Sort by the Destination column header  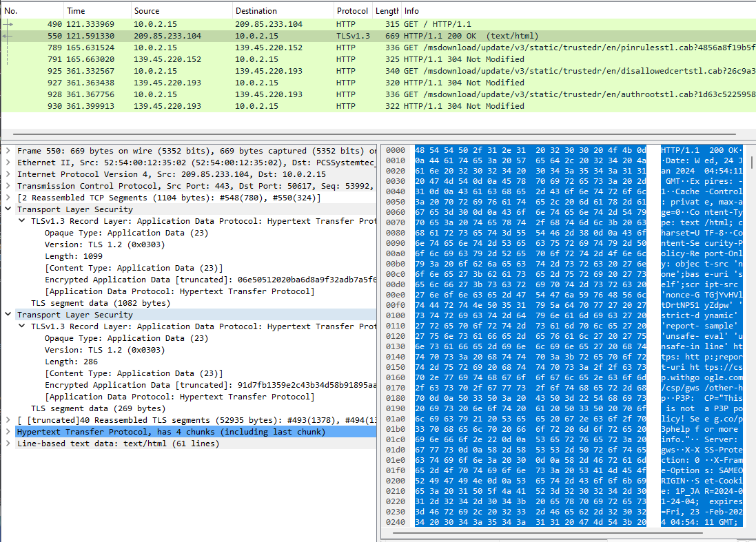point(283,10)
